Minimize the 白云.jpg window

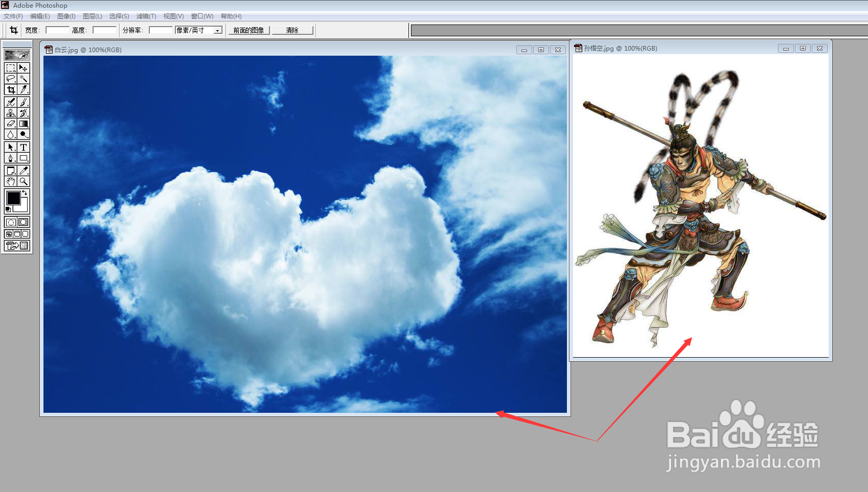pyautogui.click(x=524, y=50)
